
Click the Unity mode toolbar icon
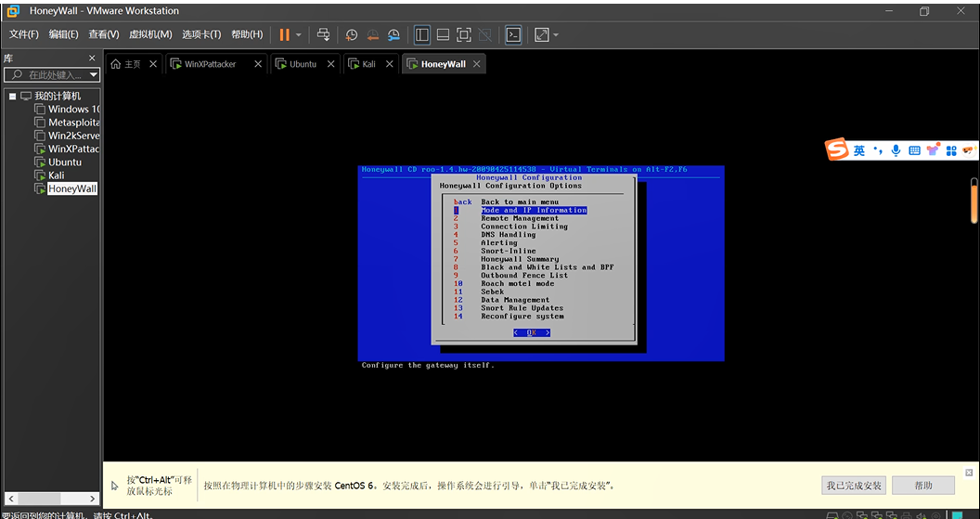tap(484, 35)
